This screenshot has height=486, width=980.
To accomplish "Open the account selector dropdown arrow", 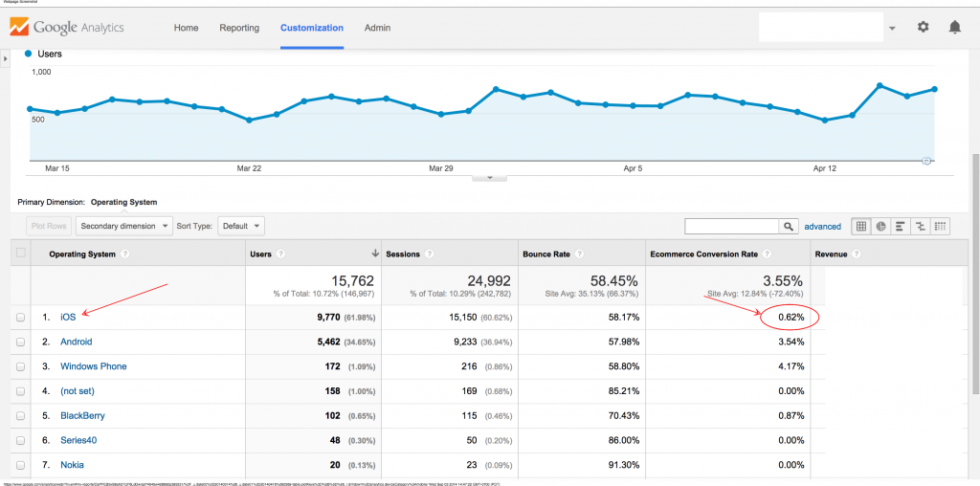I will coord(892,28).
